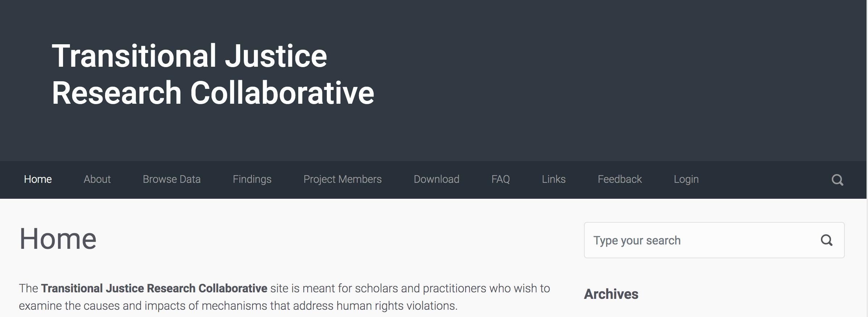This screenshot has height=317, width=868.
Task: Click the bold site name in intro paragraph
Action: (x=154, y=288)
